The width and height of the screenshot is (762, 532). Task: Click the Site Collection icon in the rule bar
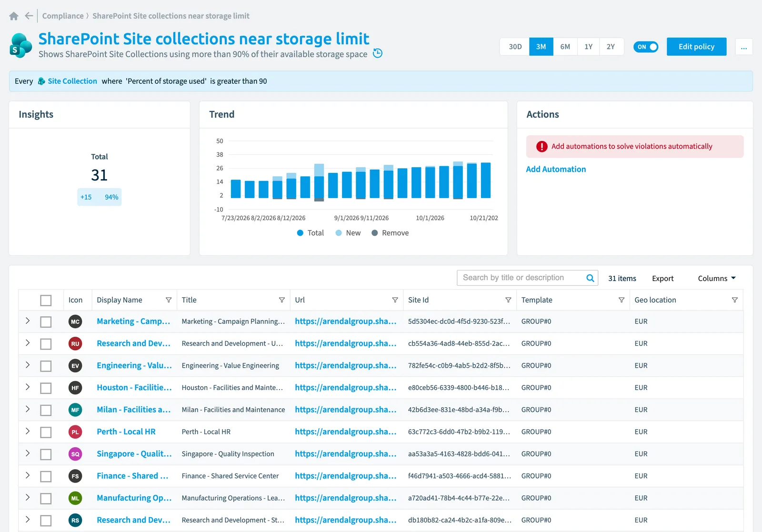coord(41,81)
